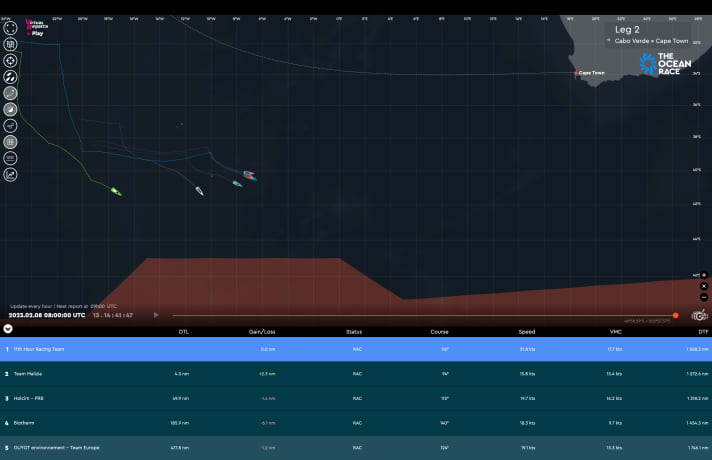The width and height of the screenshot is (712, 460).
Task: Reset zoom with the X map button
Action: point(704,286)
